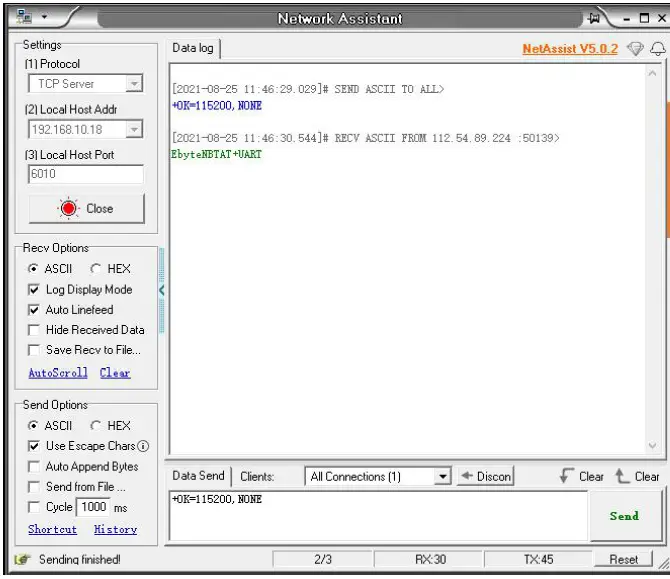Screen dimensions: 670x579
Task: Click the RX:30 status counter
Action: (429, 559)
